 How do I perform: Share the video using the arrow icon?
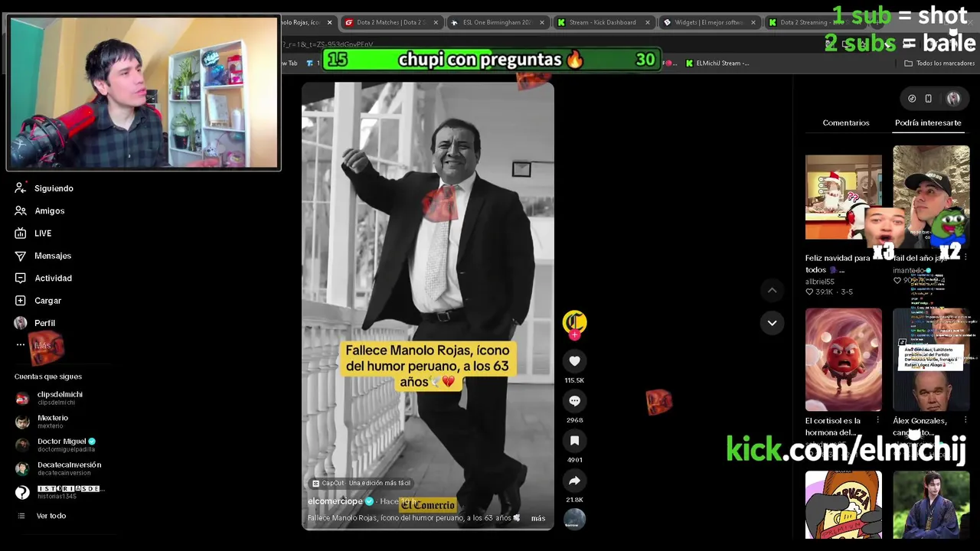(x=574, y=481)
